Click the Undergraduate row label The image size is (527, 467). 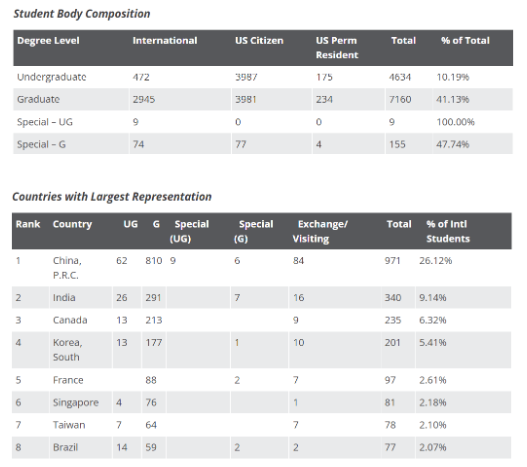(52, 77)
